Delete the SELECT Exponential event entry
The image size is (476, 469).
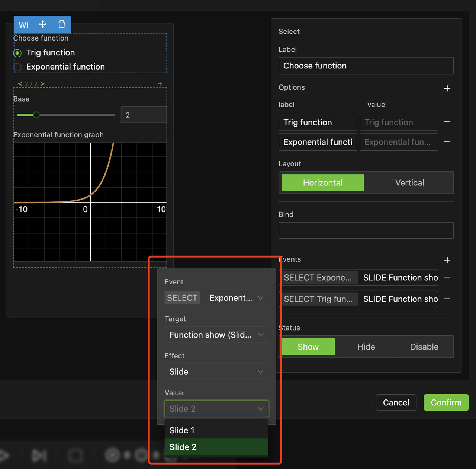coord(447,278)
